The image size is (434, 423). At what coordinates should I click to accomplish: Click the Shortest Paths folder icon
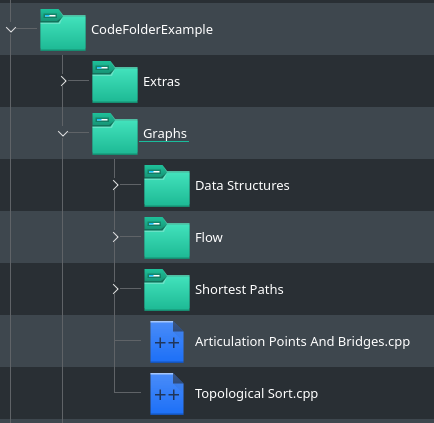pyautogui.click(x=167, y=290)
